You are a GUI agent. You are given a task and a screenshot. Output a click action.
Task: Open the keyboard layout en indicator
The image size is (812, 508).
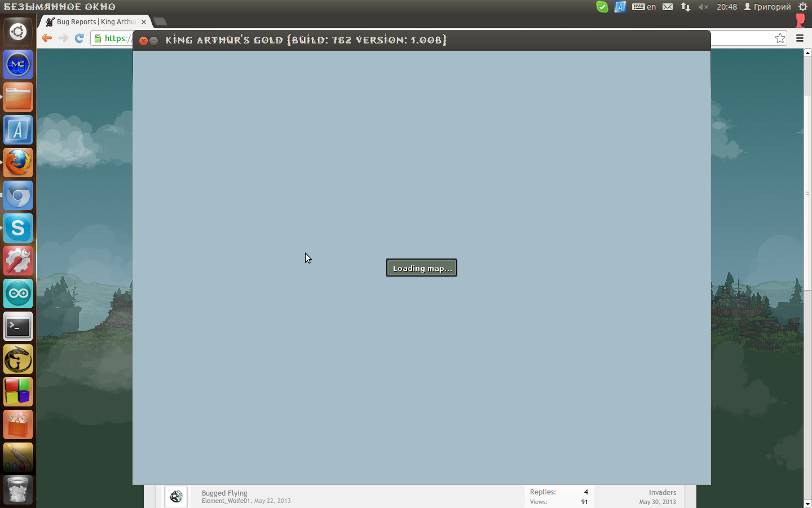point(644,7)
